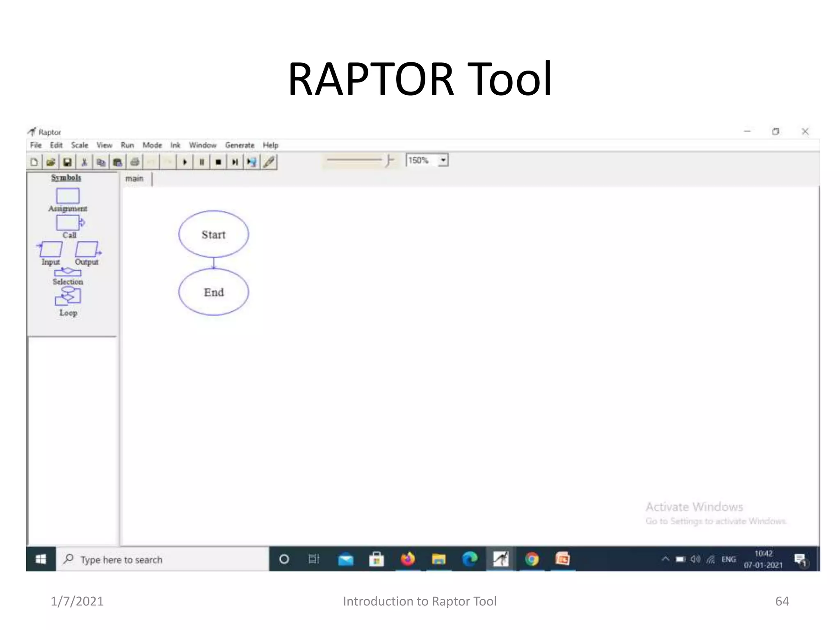Step to next shape with the step icon

pos(235,162)
